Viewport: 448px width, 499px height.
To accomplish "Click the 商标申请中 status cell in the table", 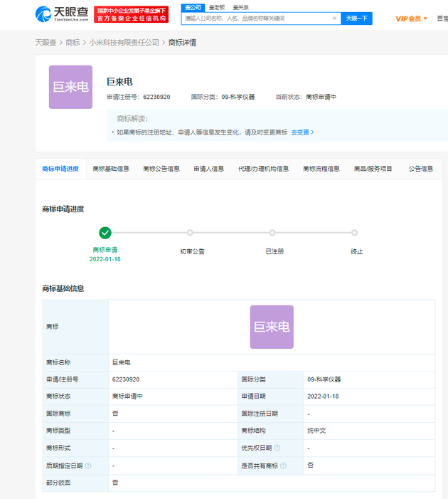I will click(173, 396).
